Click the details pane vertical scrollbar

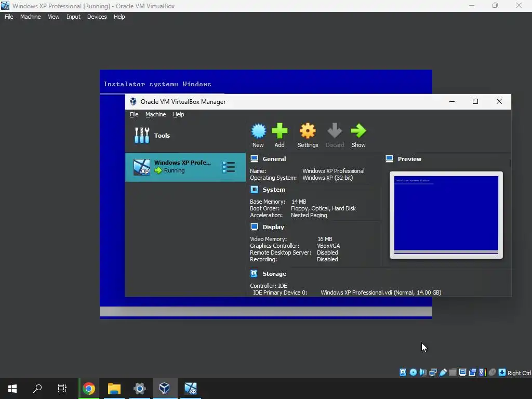click(x=510, y=163)
